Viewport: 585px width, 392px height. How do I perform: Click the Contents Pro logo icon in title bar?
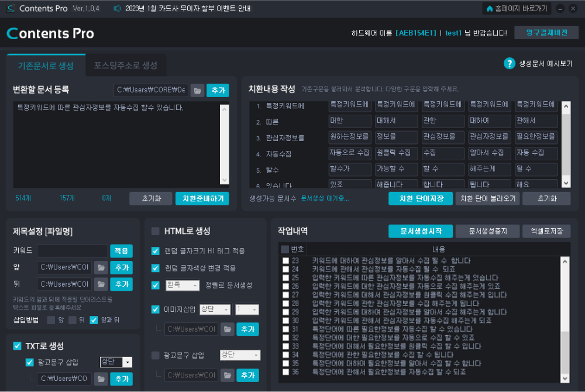coord(11,8)
